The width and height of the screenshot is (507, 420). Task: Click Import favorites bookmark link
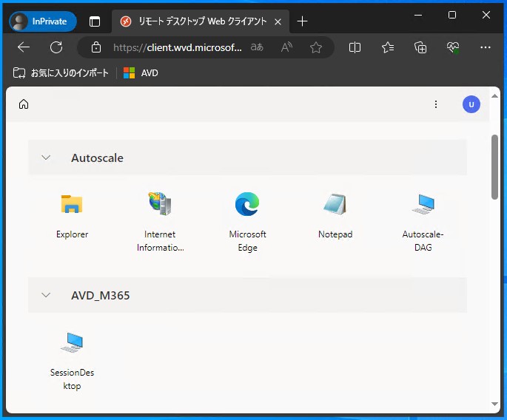61,73
